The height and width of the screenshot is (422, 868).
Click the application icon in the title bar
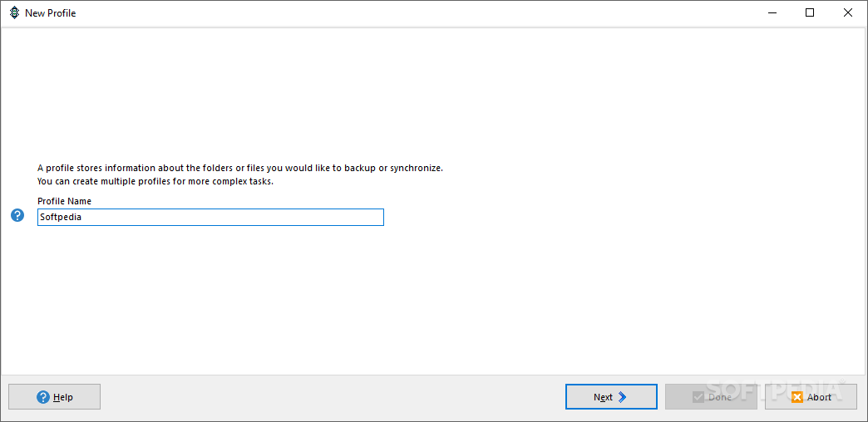pyautogui.click(x=13, y=13)
